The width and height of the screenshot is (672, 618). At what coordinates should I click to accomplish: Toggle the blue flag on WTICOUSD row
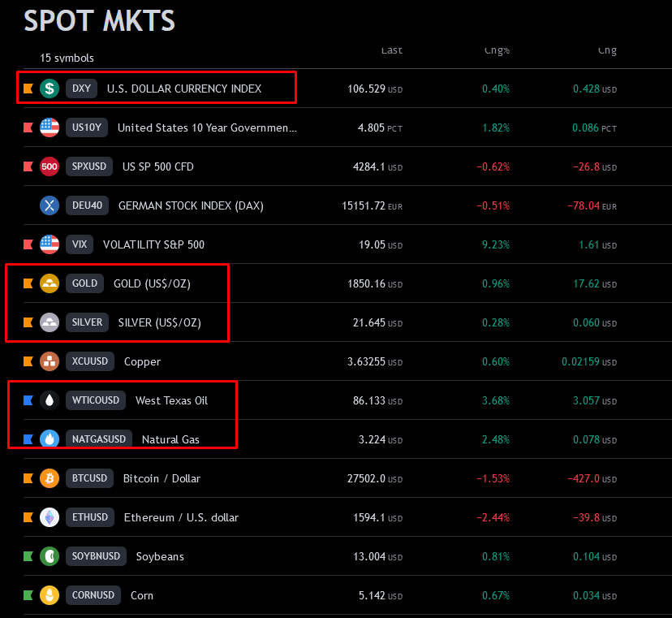(x=28, y=400)
